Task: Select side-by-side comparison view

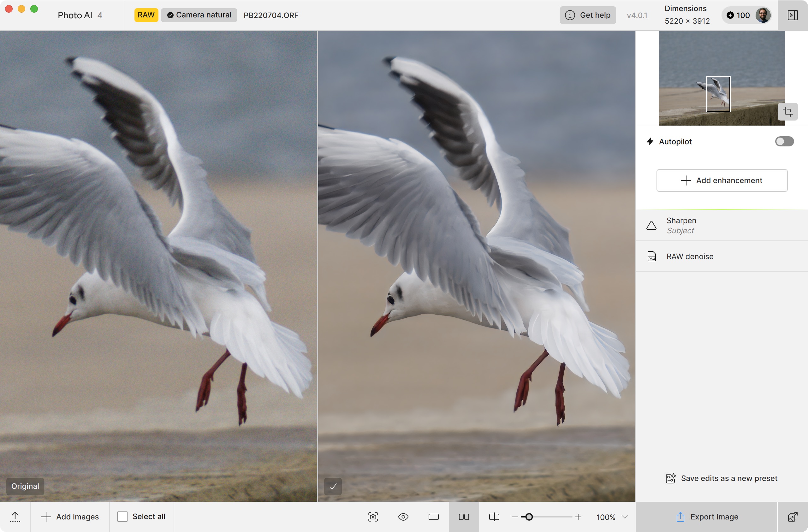Action: coord(463,517)
